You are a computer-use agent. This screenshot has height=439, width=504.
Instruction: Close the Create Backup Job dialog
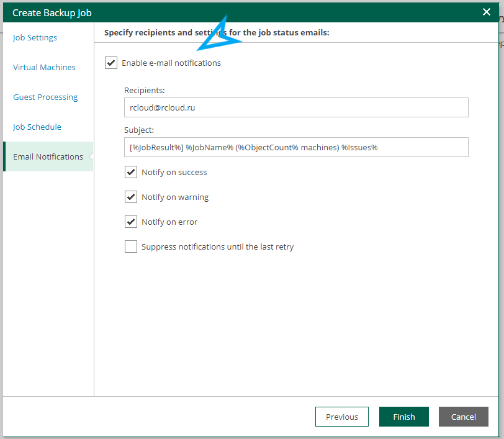point(487,12)
